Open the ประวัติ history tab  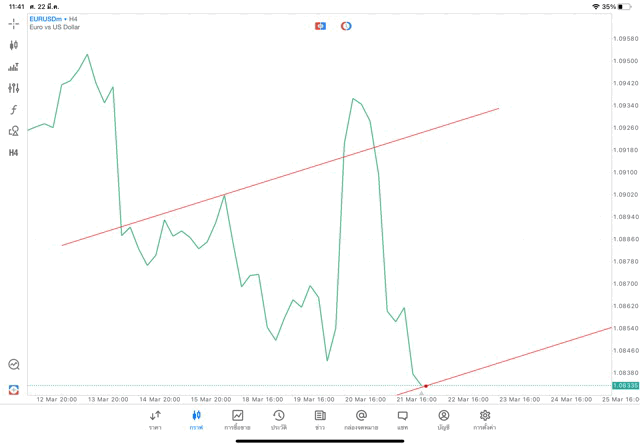pyautogui.click(x=279, y=420)
